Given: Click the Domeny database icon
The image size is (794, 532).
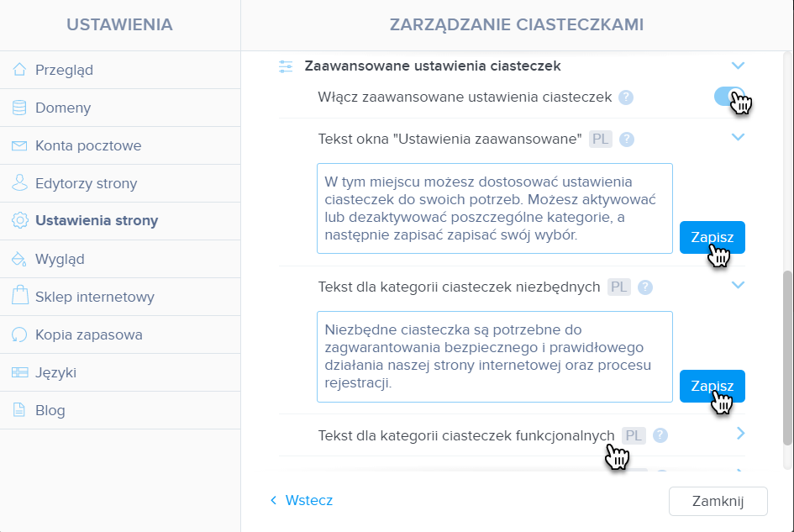Looking at the screenshot, I should [19, 108].
